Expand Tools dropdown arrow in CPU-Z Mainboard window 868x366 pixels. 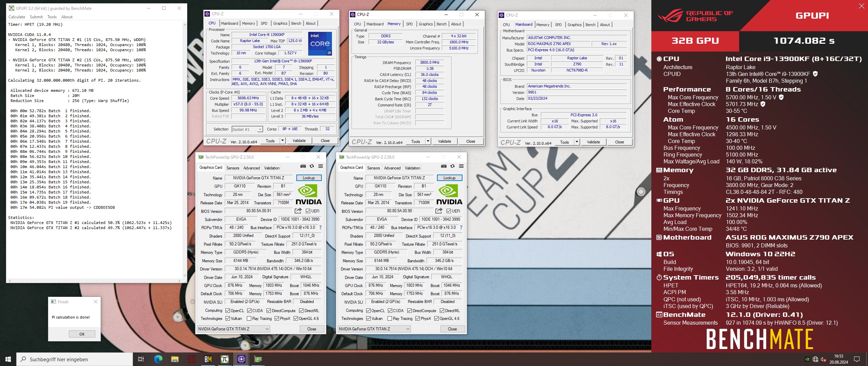577,142
